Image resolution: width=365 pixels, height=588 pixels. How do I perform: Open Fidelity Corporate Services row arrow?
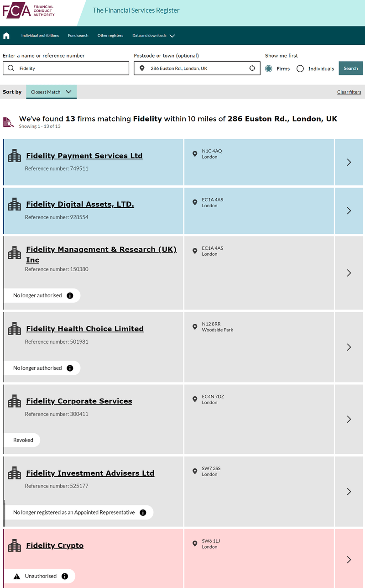click(349, 419)
